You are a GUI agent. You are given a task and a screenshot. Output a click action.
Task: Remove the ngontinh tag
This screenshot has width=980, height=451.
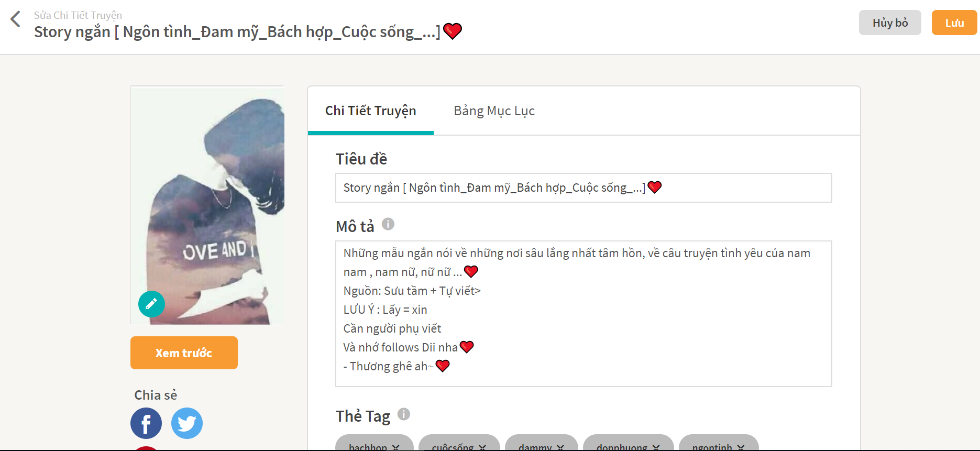click(741, 447)
